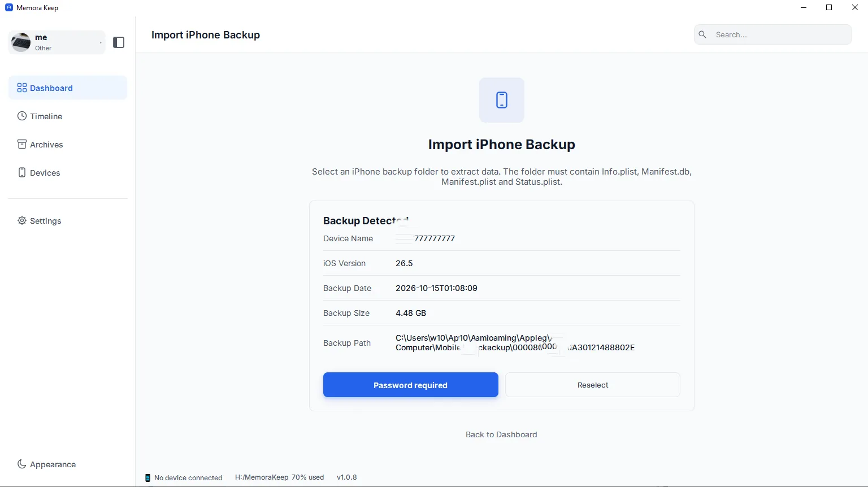Follow the Back to Dashboard link

pos(501,434)
